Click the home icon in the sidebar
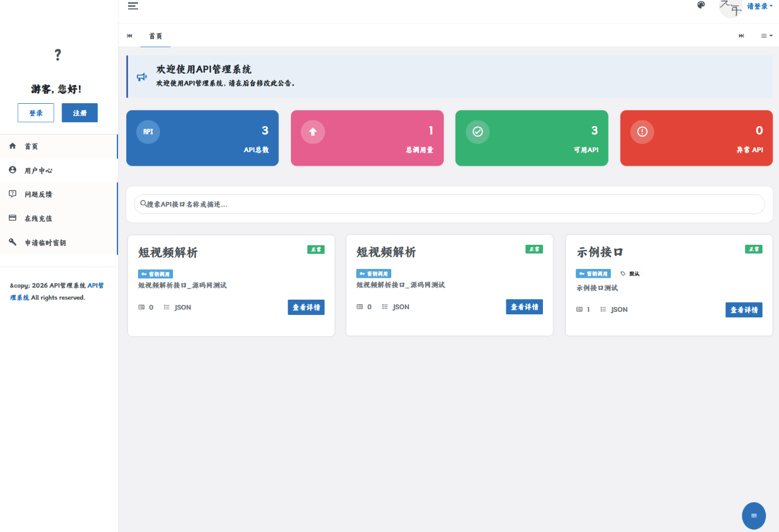779x532 pixels. [12, 146]
